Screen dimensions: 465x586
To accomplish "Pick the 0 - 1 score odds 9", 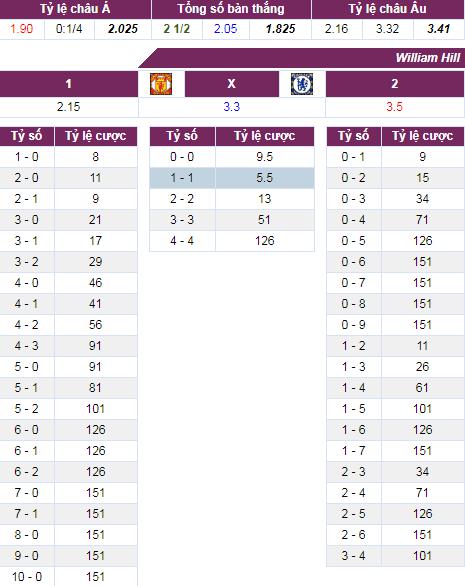I will pyautogui.click(x=423, y=157).
